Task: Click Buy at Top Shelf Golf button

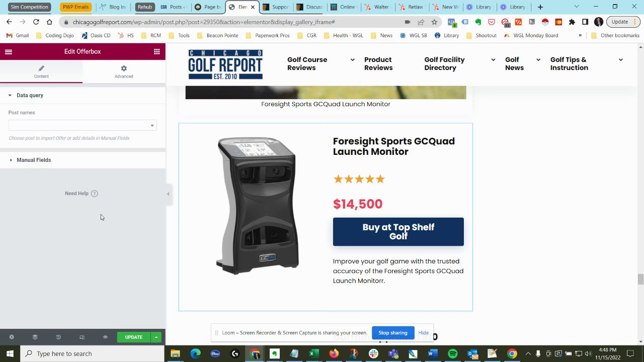Action: (x=398, y=232)
